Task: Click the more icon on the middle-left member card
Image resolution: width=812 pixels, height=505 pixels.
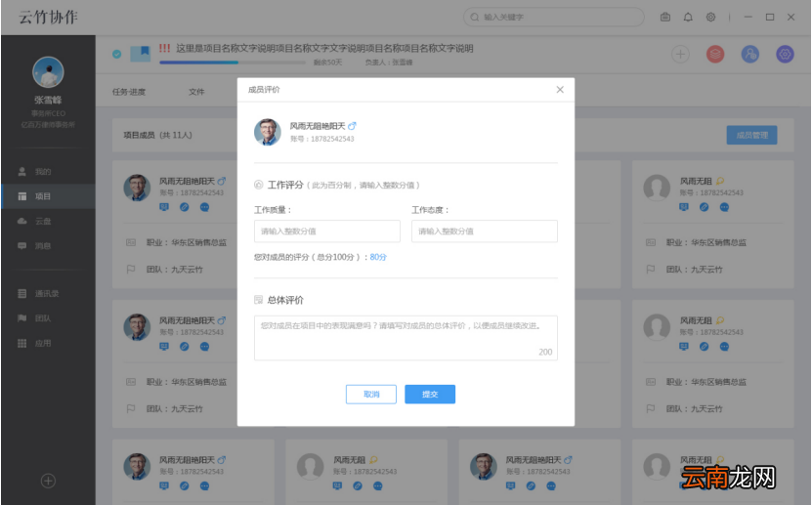Action: click(204, 347)
